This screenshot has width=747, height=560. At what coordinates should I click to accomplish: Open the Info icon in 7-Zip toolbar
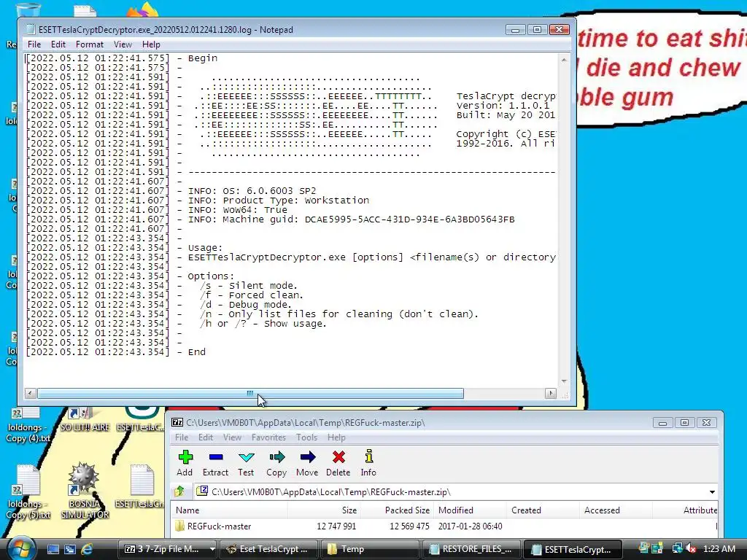point(368,457)
